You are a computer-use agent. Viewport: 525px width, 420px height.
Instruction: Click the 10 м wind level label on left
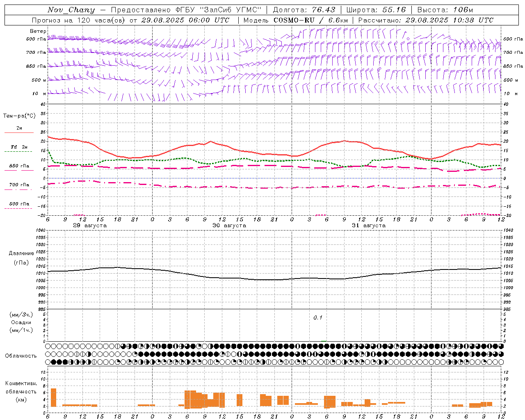39,94
